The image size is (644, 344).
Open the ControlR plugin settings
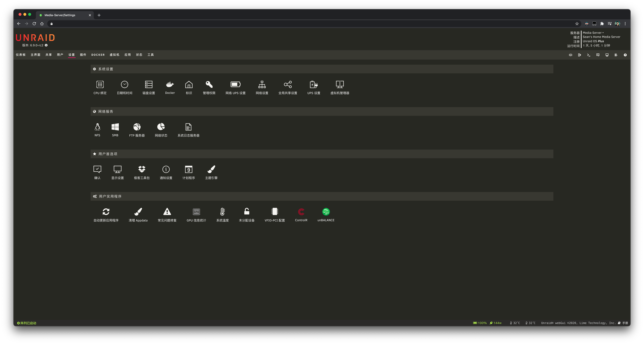tap(301, 212)
